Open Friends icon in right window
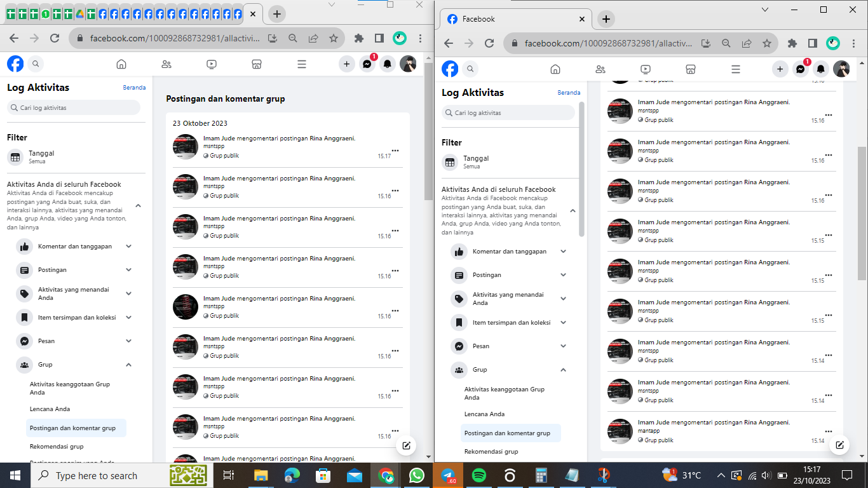This screenshot has height=488, width=868. click(600, 69)
